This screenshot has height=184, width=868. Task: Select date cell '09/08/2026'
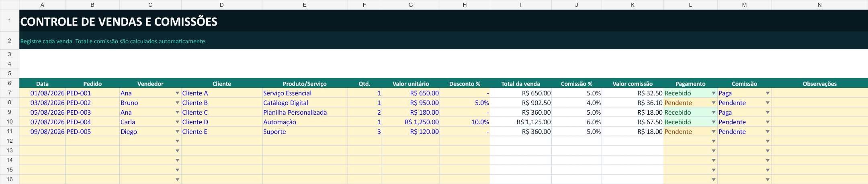click(42, 131)
